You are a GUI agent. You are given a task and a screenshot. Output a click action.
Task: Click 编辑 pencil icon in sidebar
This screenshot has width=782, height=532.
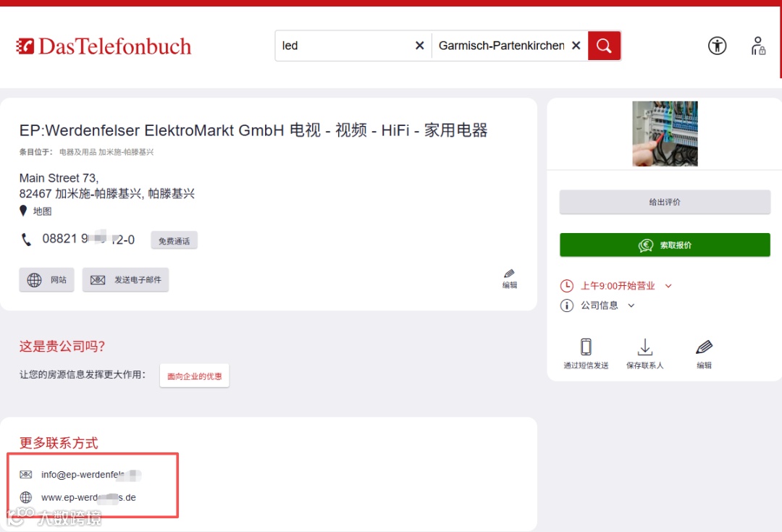705,353
